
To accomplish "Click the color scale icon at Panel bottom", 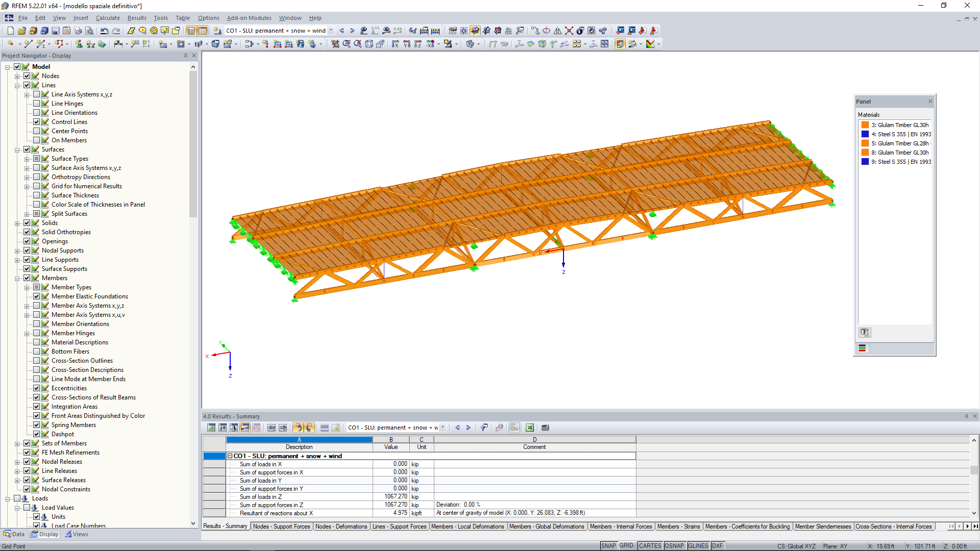I will click(862, 348).
